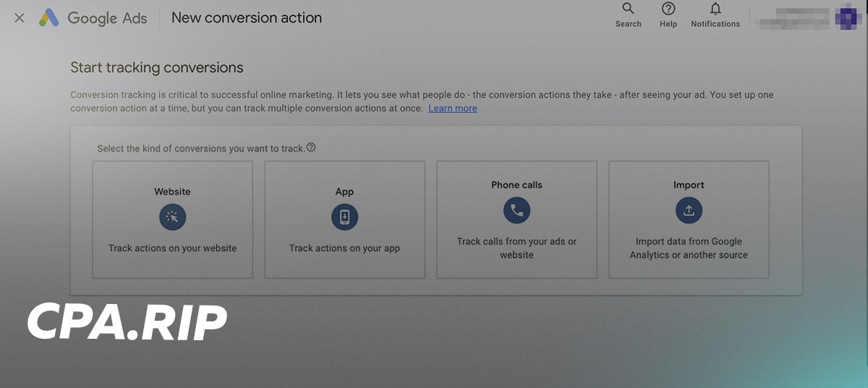Click help icon beside conversions prompt
The height and width of the screenshot is (388, 868).
[311, 148]
